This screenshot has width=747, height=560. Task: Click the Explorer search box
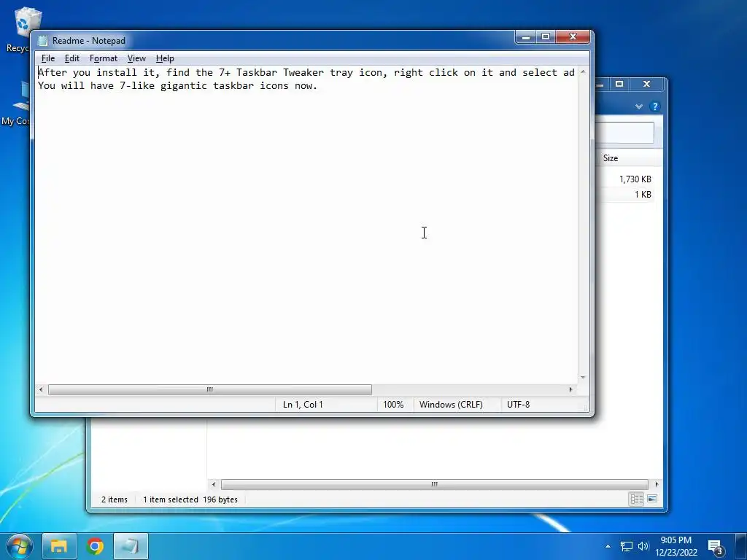tap(624, 133)
